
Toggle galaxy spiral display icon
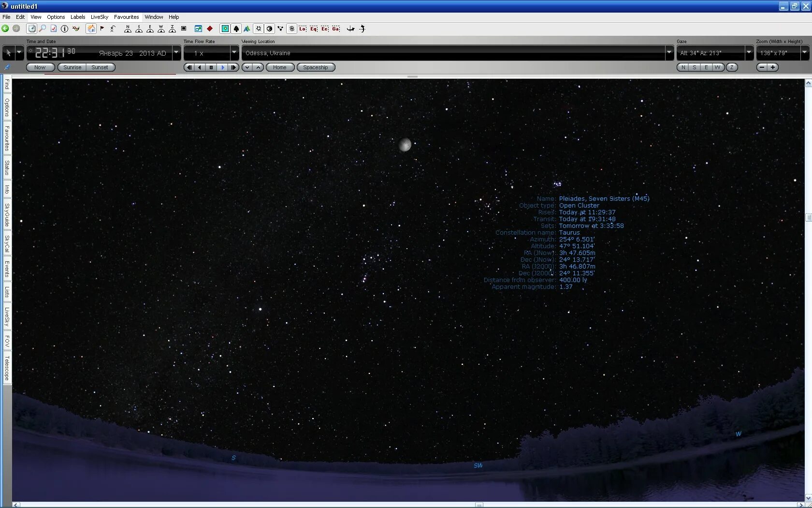coord(292,29)
